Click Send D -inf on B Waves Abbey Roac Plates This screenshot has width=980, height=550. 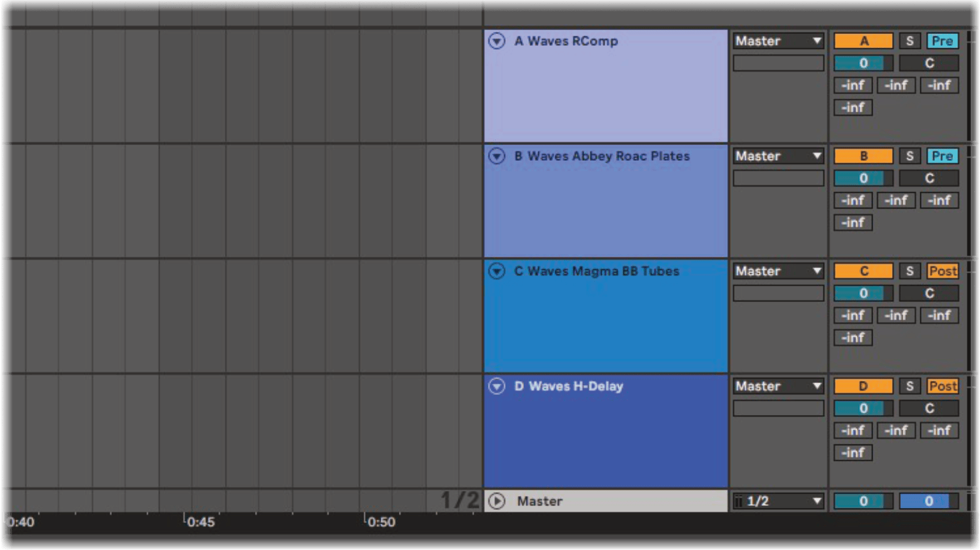pyautogui.click(x=853, y=222)
